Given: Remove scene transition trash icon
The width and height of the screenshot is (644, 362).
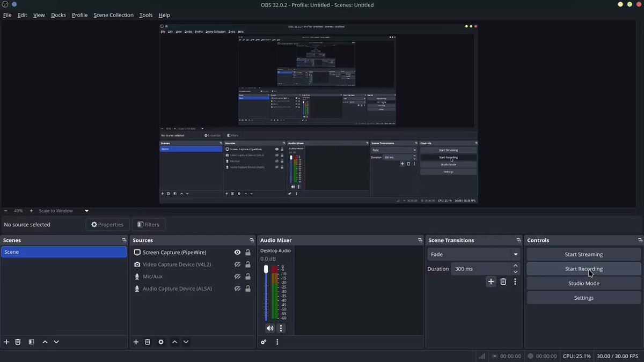Looking at the screenshot, I should tap(503, 282).
